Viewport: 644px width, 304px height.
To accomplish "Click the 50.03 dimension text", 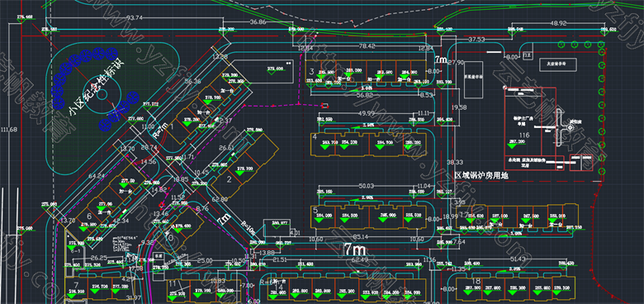I will (366, 187).
